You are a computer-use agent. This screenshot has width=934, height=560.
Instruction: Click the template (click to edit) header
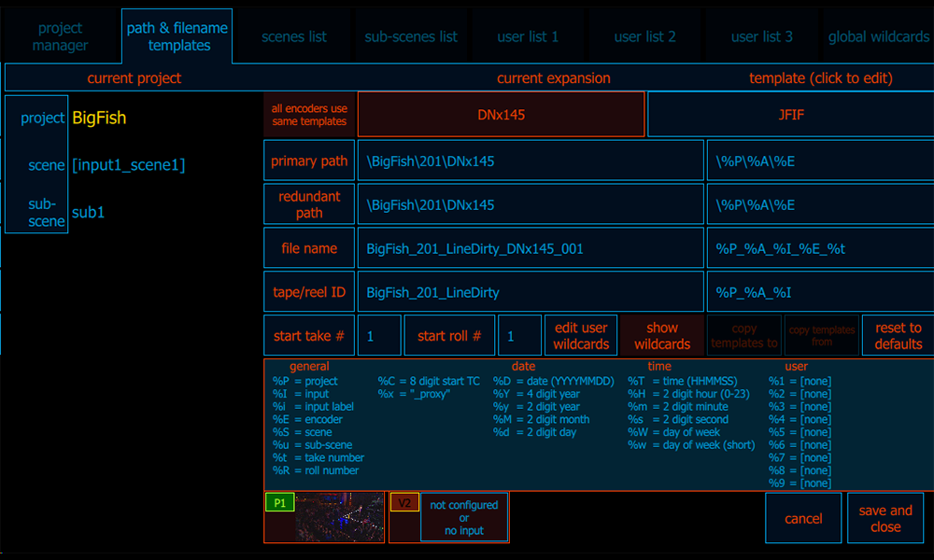820,78
